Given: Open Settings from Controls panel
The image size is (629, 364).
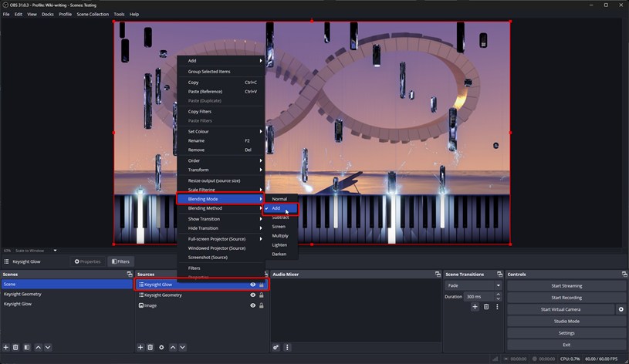Looking at the screenshot, I should (x=566, y=332).
